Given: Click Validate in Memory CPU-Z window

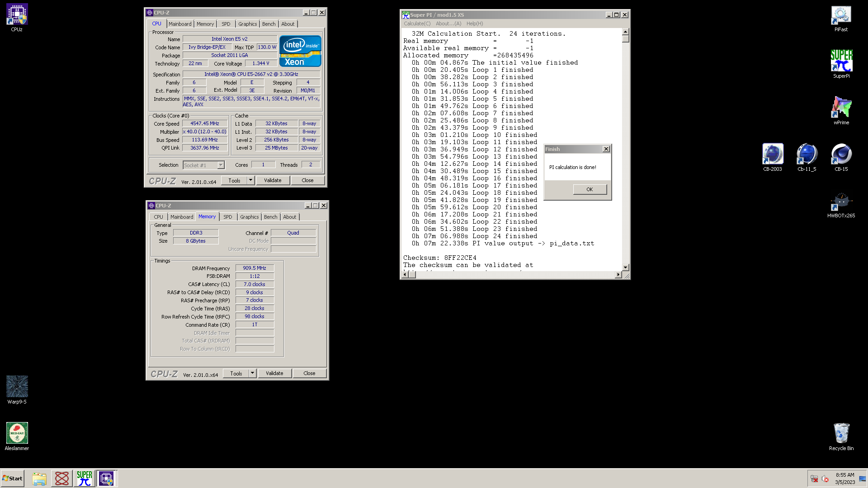Looking at the screenshot, I should click(274, 373).
